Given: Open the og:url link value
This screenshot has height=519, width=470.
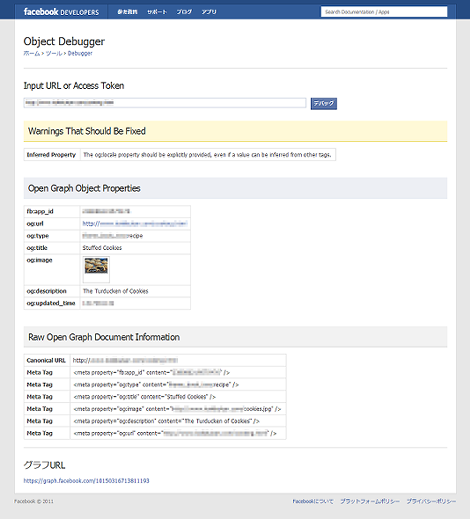Looking at the screenshot, I should (x=135, y=224).
